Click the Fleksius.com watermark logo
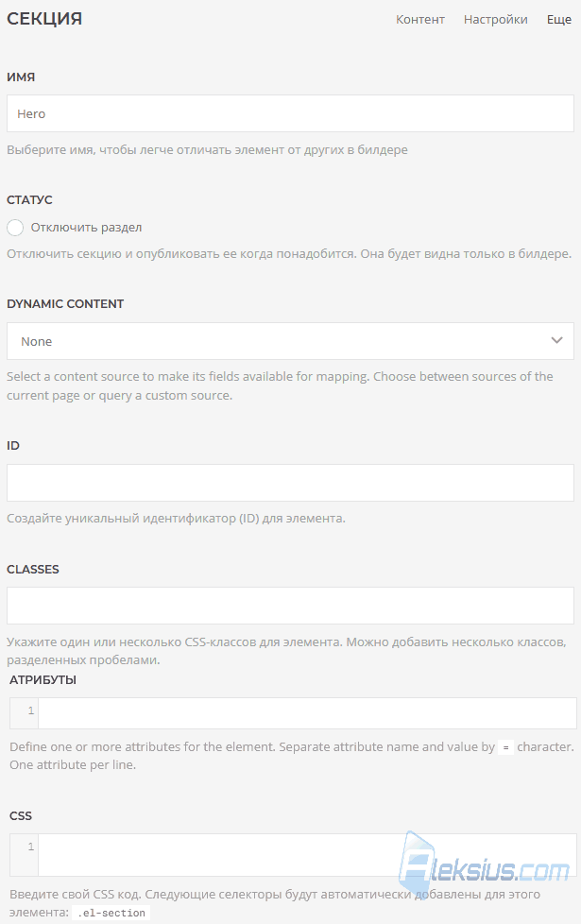This screenshot has height=924, width=581. (x=485, y=865)
